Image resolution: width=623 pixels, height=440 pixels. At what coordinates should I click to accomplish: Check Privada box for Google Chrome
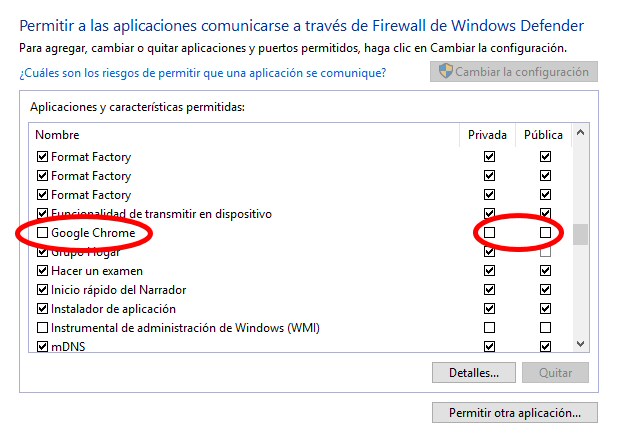pyautogui.click(x=489, y=233)
